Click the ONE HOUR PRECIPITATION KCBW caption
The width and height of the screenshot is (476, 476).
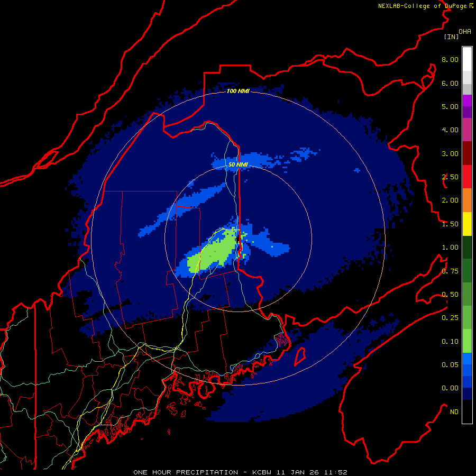(x=240, y=472)
